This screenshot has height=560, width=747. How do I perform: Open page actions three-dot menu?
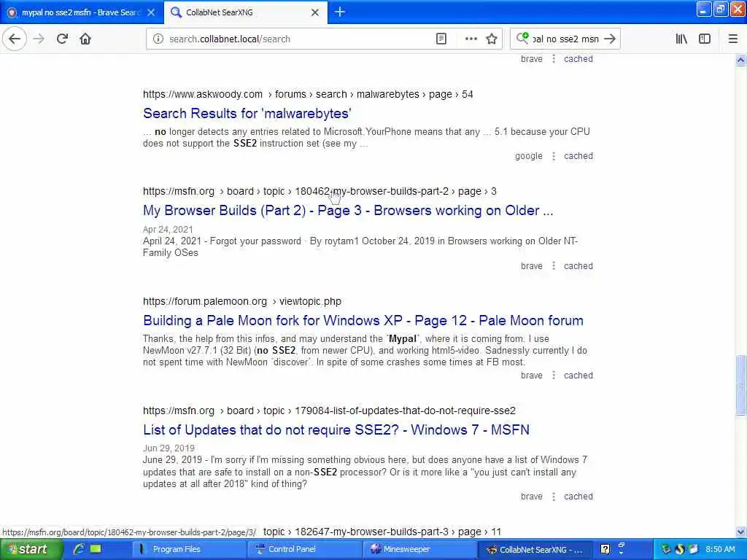pyautogui.click(x=471, y=39)
